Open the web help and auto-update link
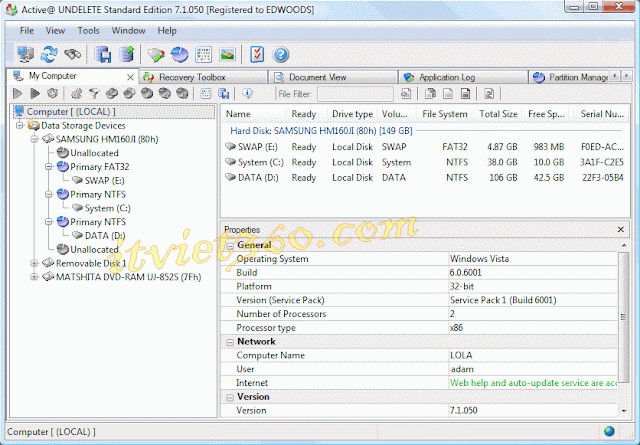 tap(533, 383)
